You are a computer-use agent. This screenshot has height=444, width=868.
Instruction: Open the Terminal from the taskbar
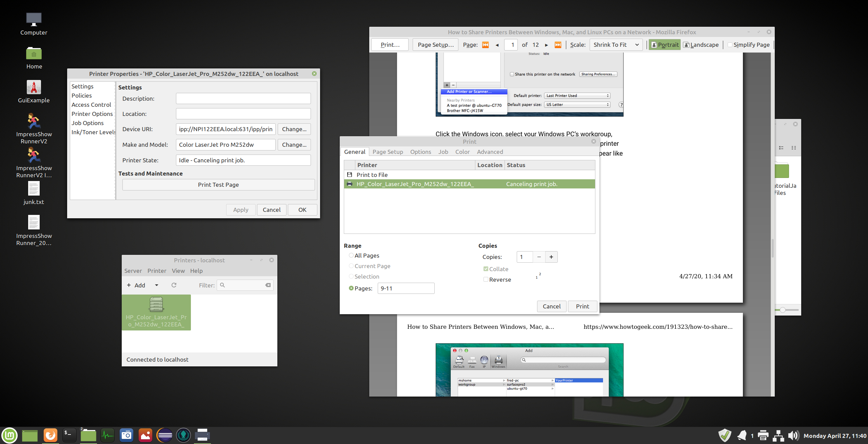(x=69, y=435)
